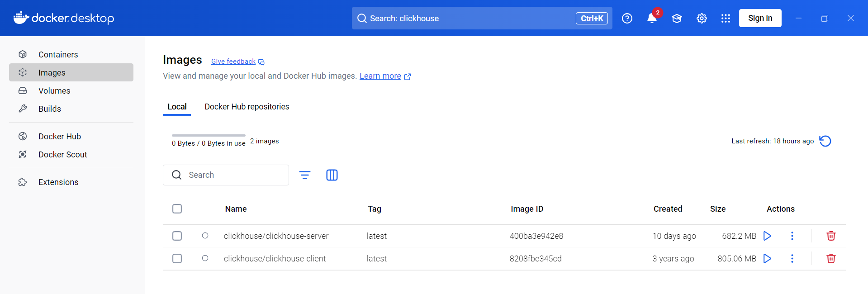Click the search magnifier in top bar

click(x=362, y=18)
